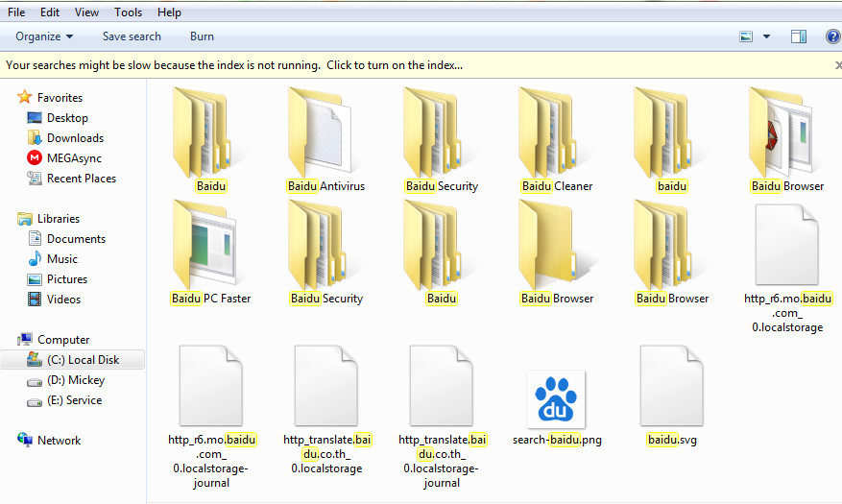Click the Burn button
Viewport: 842px width, 504px height.
click(202, 36)
